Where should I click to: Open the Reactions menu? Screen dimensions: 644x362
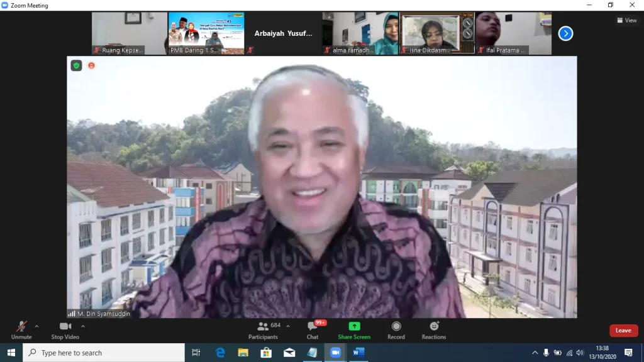pos(434,329)
